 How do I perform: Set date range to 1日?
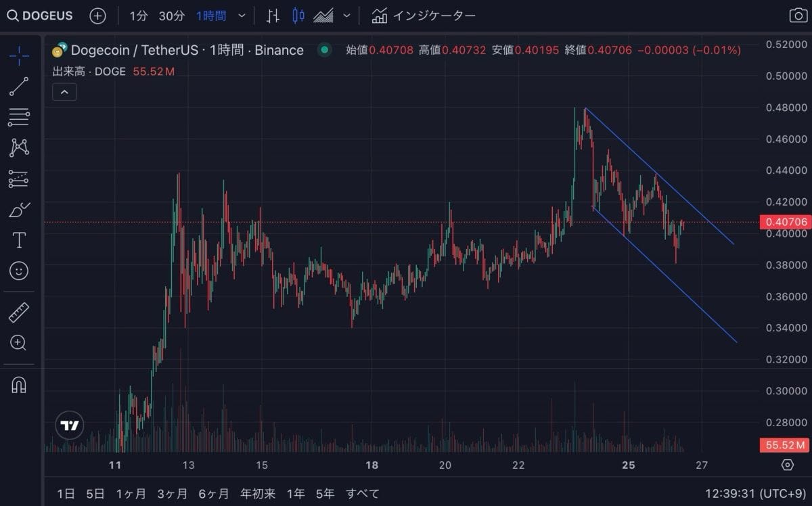point(66,493)
